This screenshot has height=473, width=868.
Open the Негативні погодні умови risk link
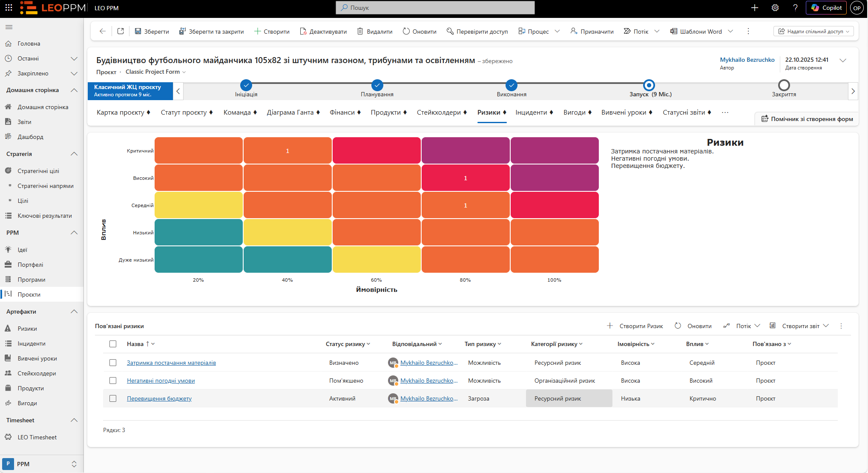161,381
